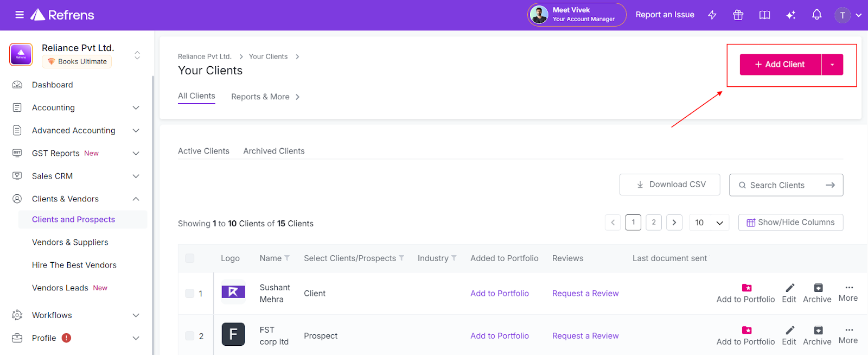Check the row 1 Sushant Mehra checkbox

190,293
